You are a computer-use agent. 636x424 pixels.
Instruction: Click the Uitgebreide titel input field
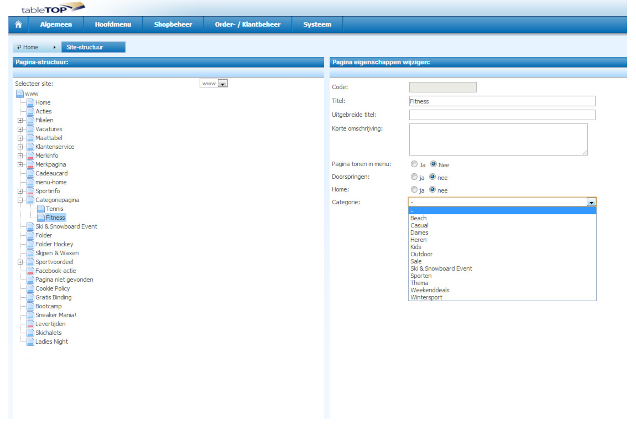[x=502, y=115]
